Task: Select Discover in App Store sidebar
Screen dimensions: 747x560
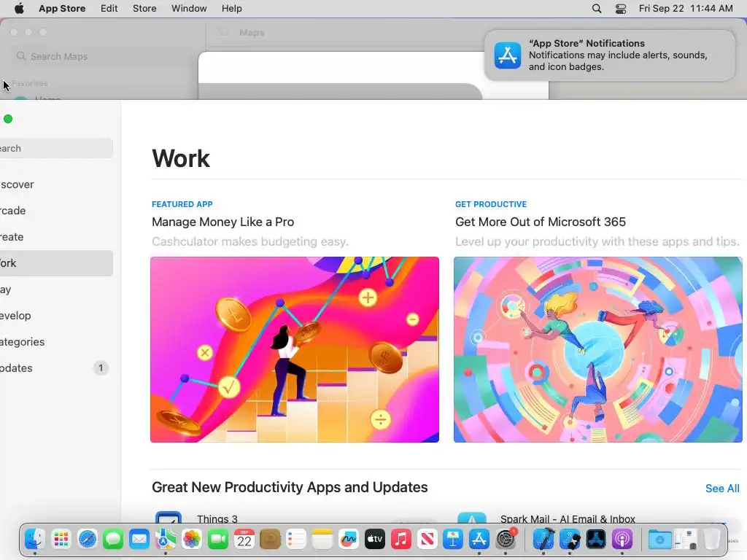Action: point(56,184)
